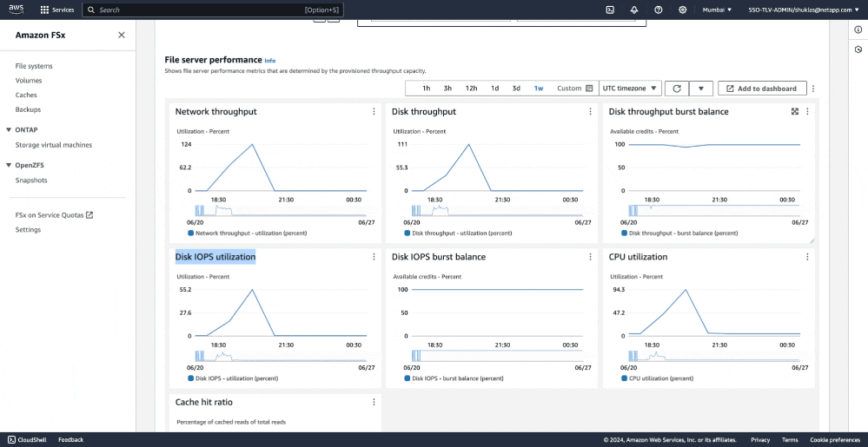Open CloudShell icon in top navigation bar
Image resolution: width=868 pixels, height=447 pixels.
[610, 10]
